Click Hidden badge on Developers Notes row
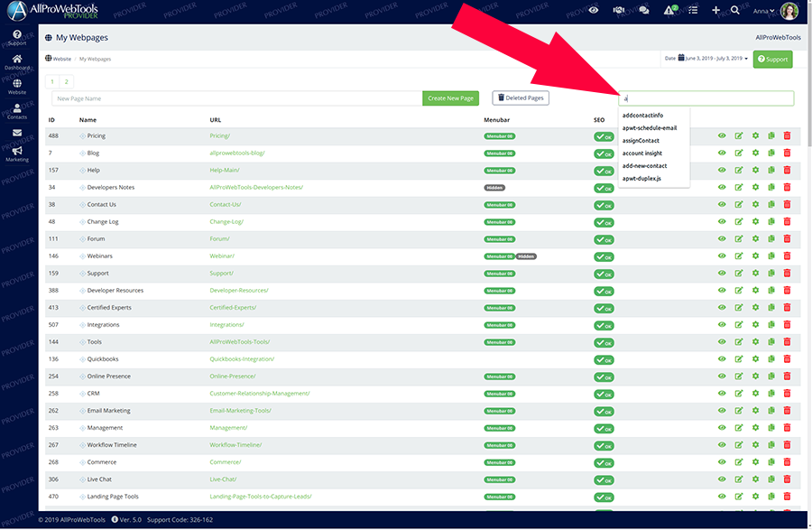 (494, 188)
